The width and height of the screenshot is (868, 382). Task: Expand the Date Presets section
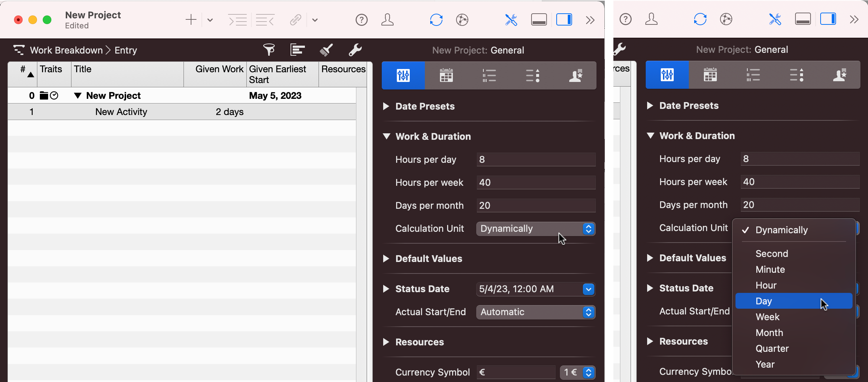coord(386,106)
